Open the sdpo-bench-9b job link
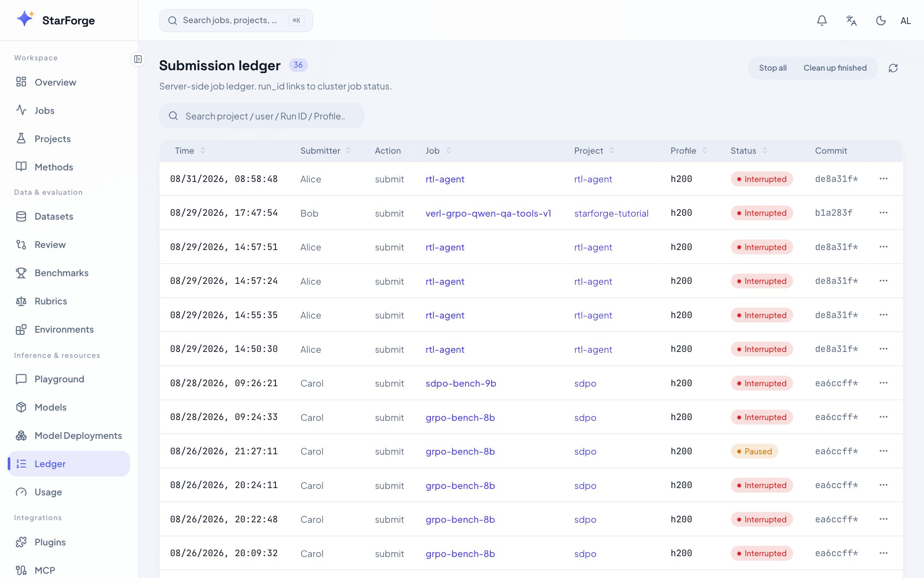This screenshot has width=924, height=578. point(461,383)
